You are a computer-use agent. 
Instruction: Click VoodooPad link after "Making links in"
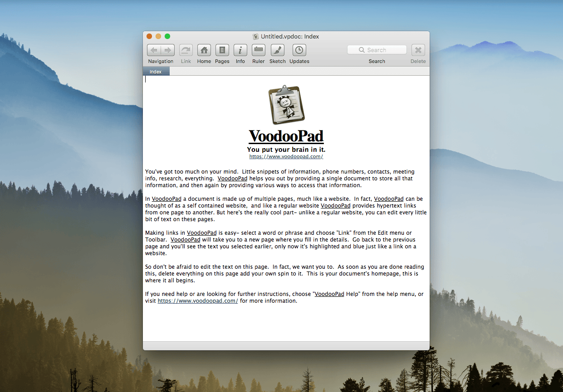[202, 233]
